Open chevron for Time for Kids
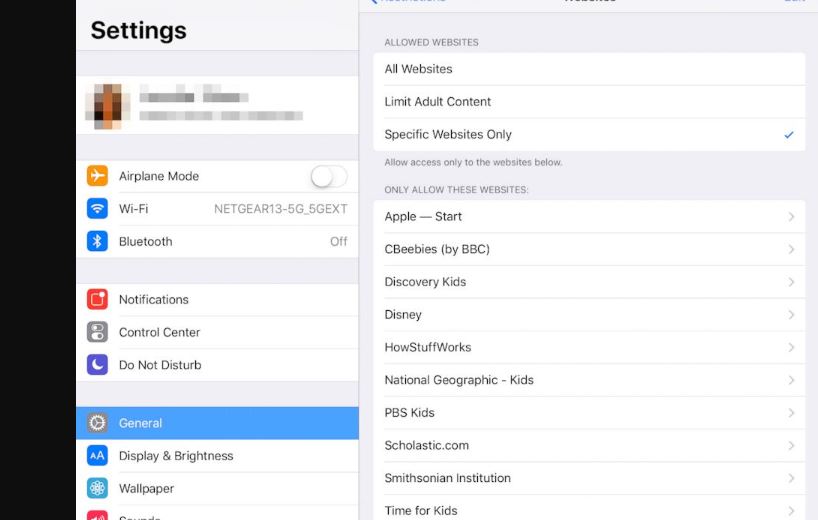 (x=791, y=511)
